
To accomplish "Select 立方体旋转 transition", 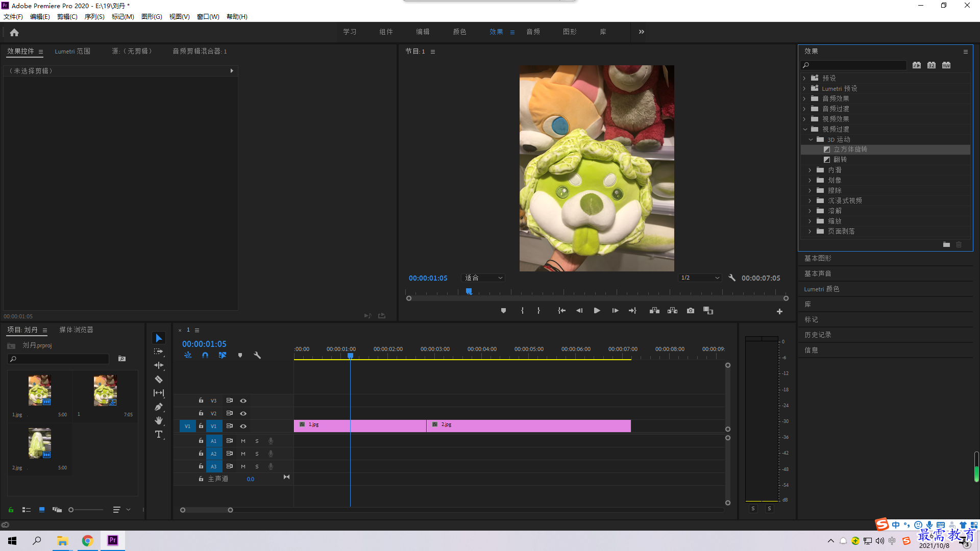I will coord(850,149).
